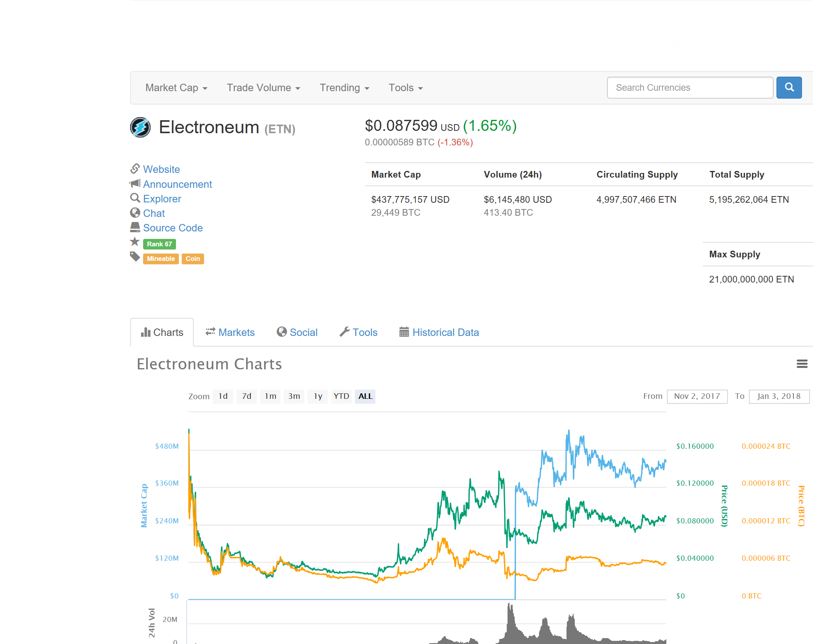Click the Mineable tag
The image size is (813, 644).
tap(160, 259)
